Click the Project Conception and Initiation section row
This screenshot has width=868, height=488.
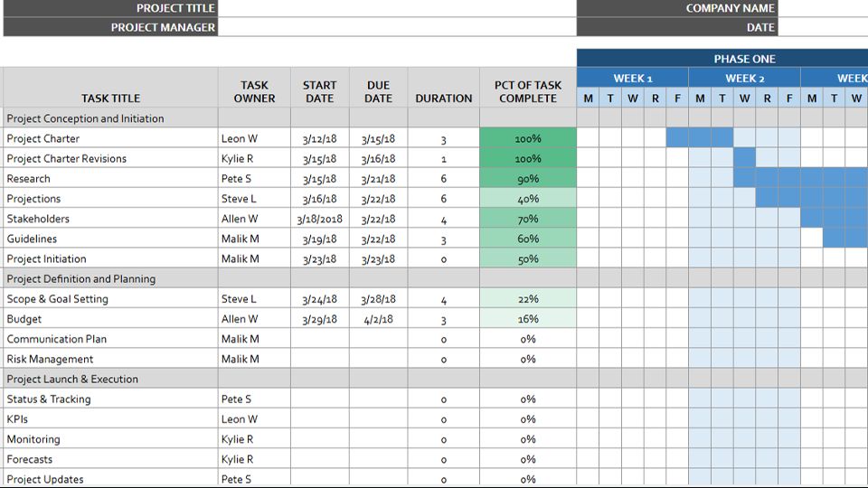tap(110, 118)
